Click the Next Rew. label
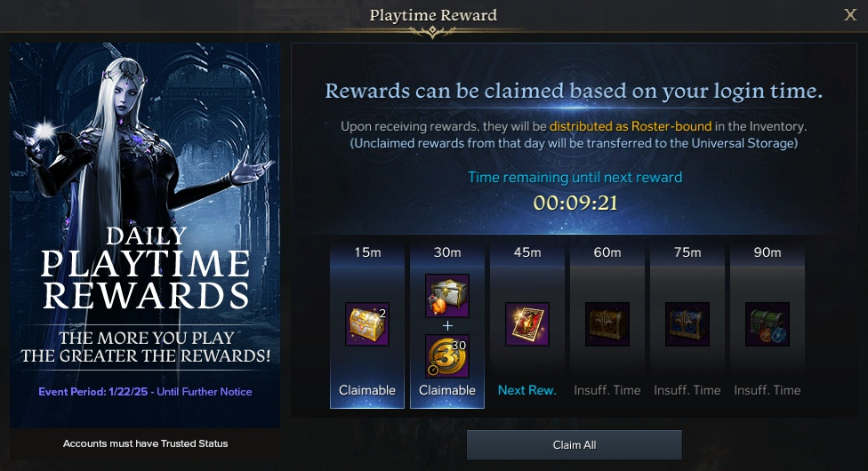The height and width of the screenshot is (471, 868). 527,390
